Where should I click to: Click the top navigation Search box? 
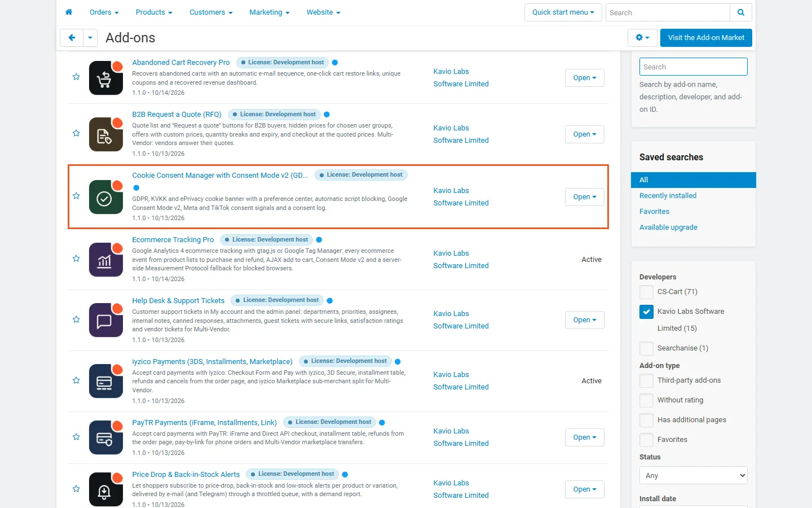point(668,12)
